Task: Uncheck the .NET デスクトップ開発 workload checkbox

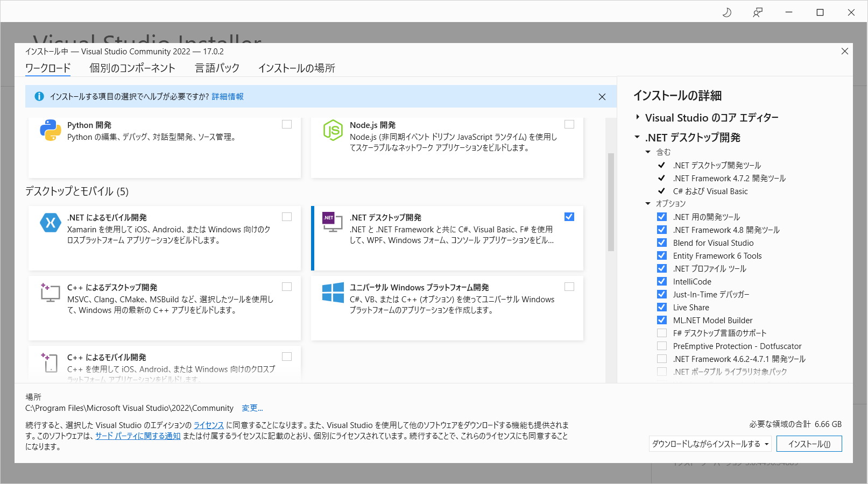Action: pos(569,217)
